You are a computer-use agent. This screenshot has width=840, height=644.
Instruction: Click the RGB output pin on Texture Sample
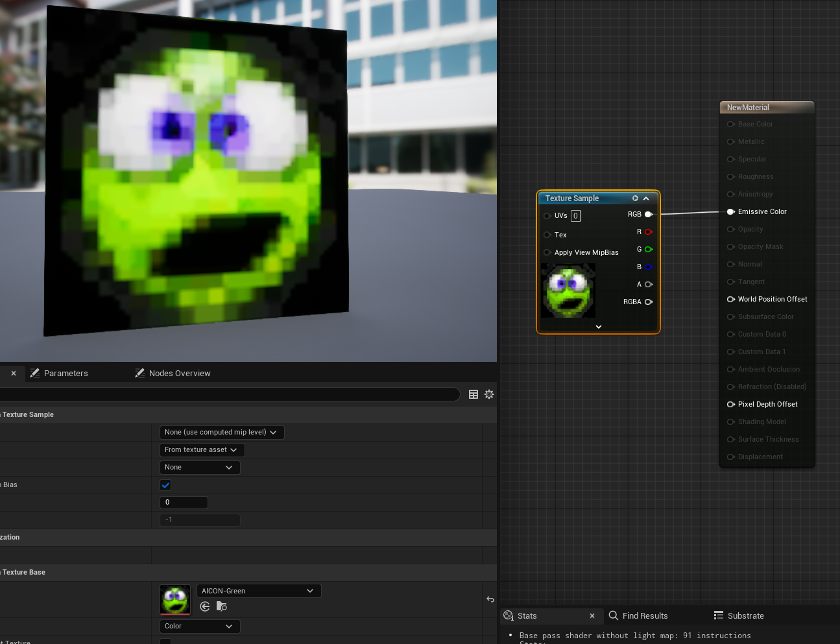point(648,215)
